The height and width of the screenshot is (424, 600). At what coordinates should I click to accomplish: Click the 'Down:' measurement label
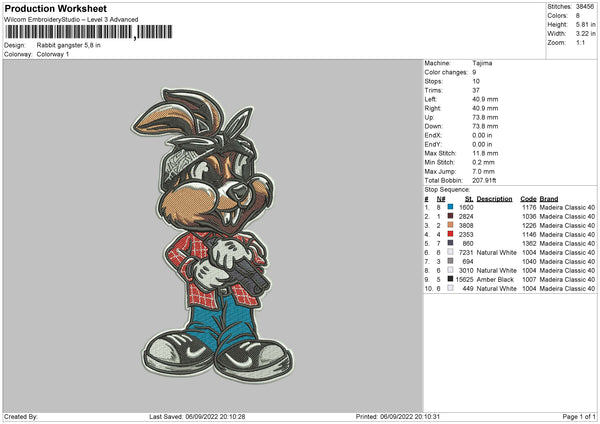click(434, 126)
